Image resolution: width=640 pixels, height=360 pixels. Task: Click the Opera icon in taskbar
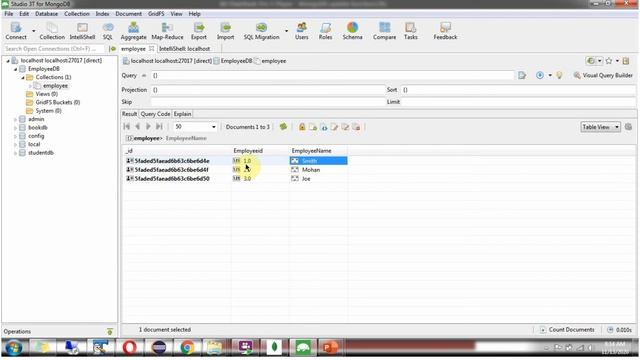[129, 348]
